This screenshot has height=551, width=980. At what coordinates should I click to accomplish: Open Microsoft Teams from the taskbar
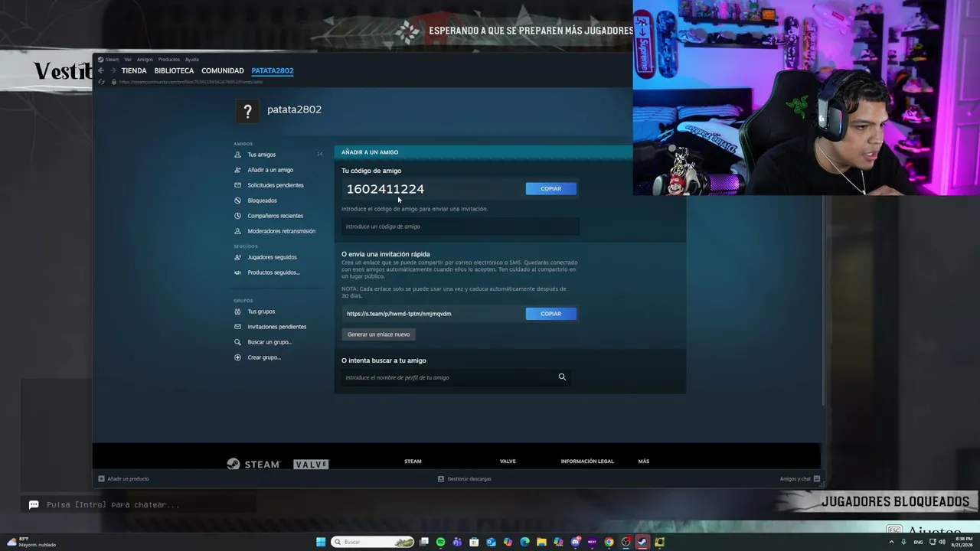(x=457, y=542)
